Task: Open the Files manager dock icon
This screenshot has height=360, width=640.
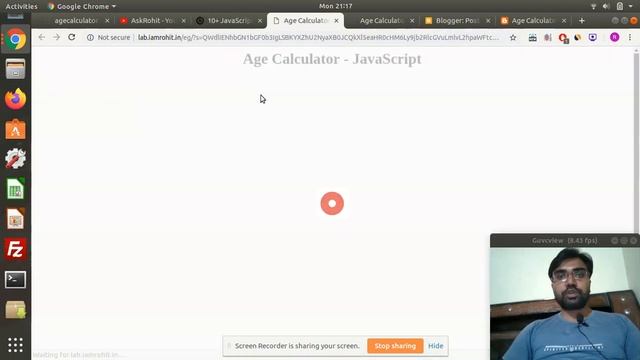Action: pos(16,69)
